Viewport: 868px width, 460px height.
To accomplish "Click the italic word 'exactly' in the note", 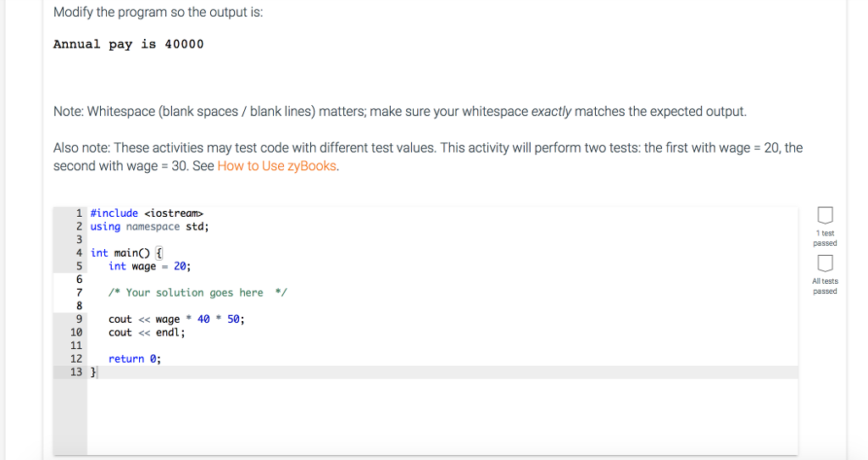I will [551, 112].
